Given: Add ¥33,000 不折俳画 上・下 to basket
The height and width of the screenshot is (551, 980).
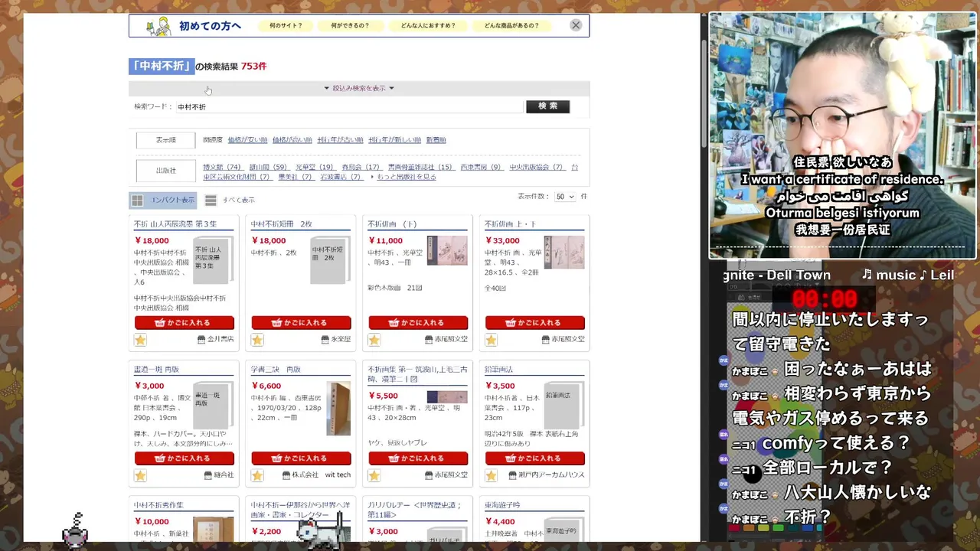Looking at the screenshot, I should click(535, 323).
